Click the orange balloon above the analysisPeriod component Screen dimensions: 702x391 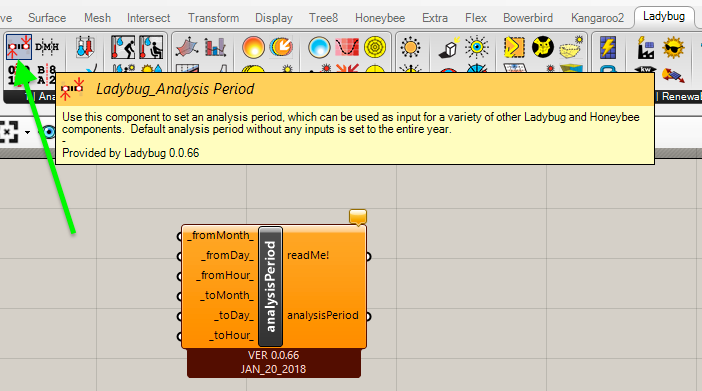(358, 217)
